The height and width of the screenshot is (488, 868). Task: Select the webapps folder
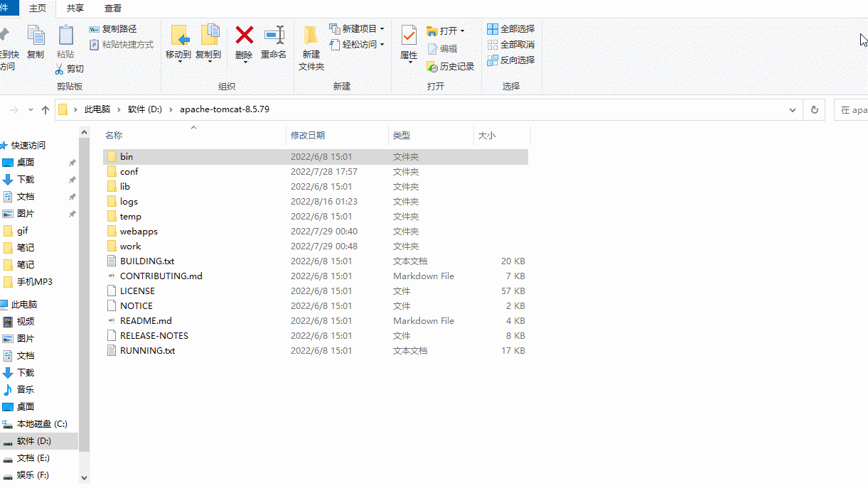pos(316,231)
